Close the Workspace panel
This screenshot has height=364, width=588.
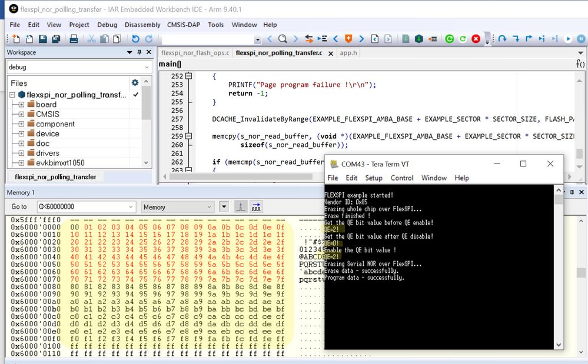coord(149,52)
